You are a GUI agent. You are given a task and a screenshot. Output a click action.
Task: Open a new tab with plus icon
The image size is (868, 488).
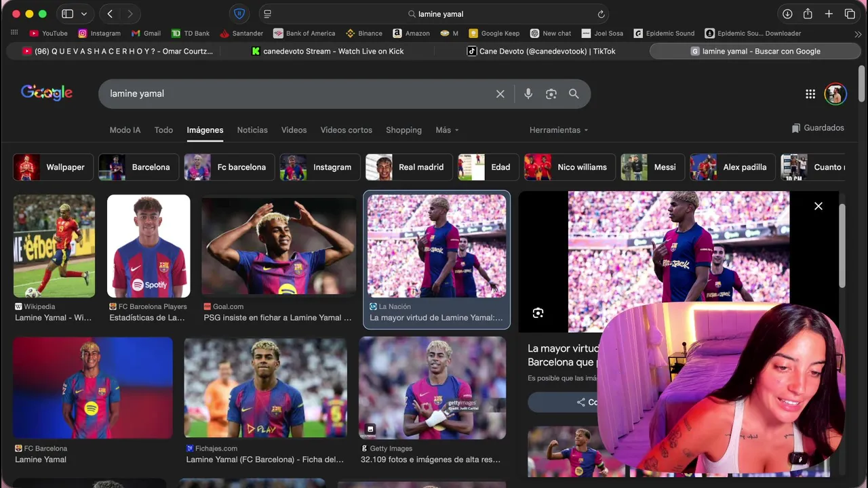829,14
